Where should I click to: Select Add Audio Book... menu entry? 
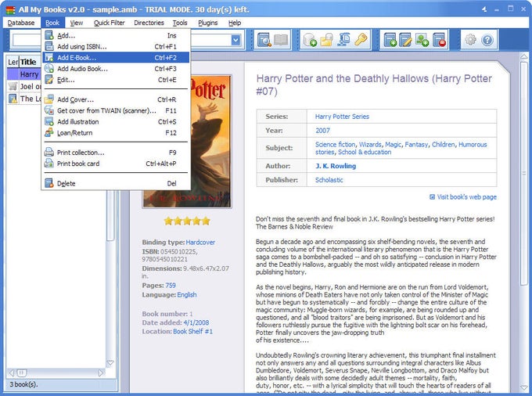[115, 69]
